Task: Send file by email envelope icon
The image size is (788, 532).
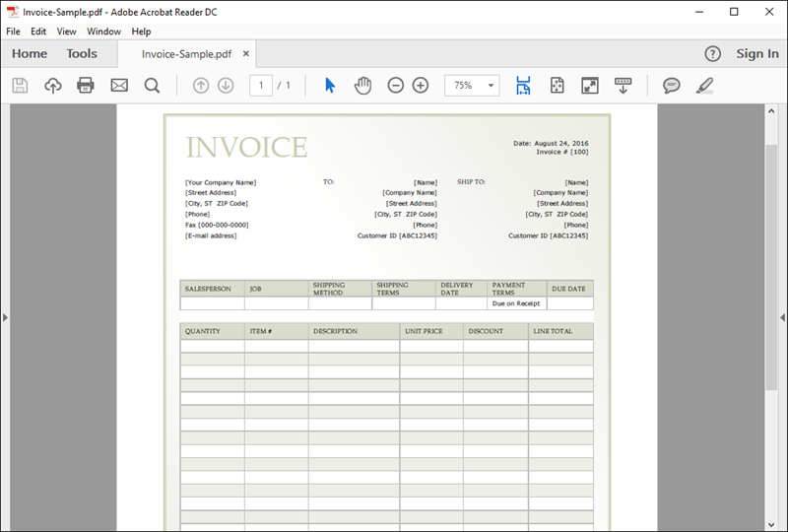Action: (x=119, y=86)
